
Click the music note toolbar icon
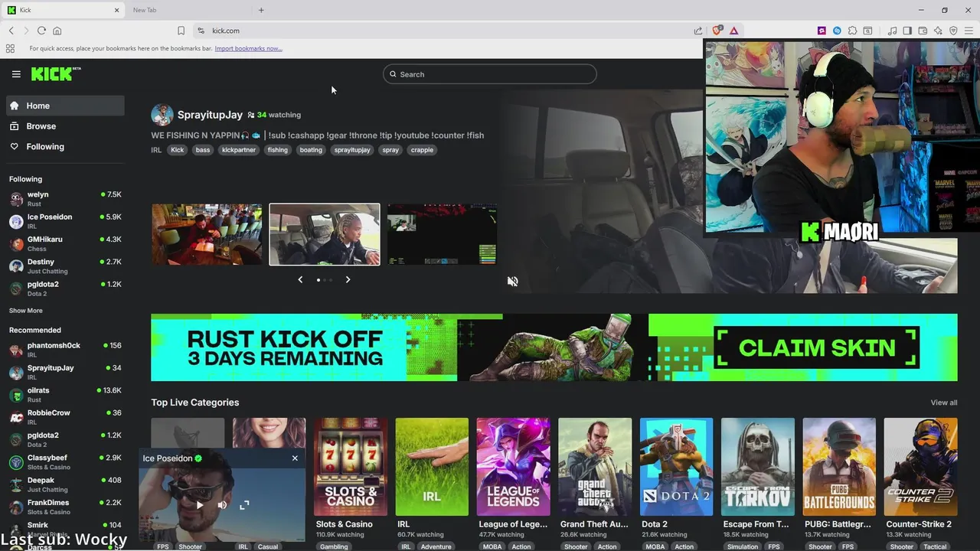click(x=892, y=31)
